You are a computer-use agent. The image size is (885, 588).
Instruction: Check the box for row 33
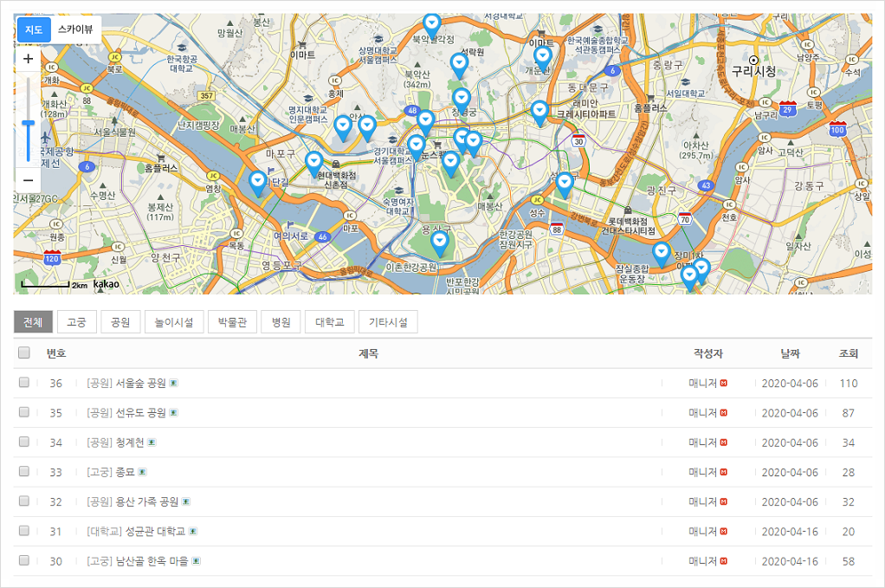[23, 471]
